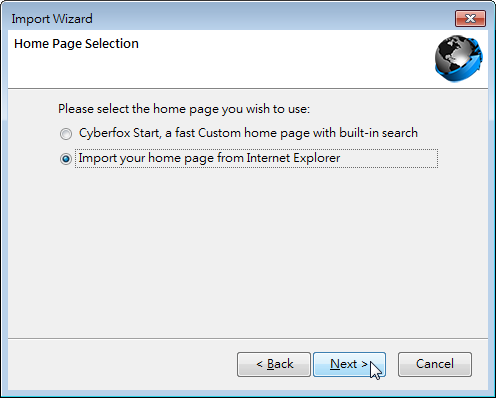The image size is (496, 398).
Task: Click the underlined N in the Next button
Action: coord(335,364)
